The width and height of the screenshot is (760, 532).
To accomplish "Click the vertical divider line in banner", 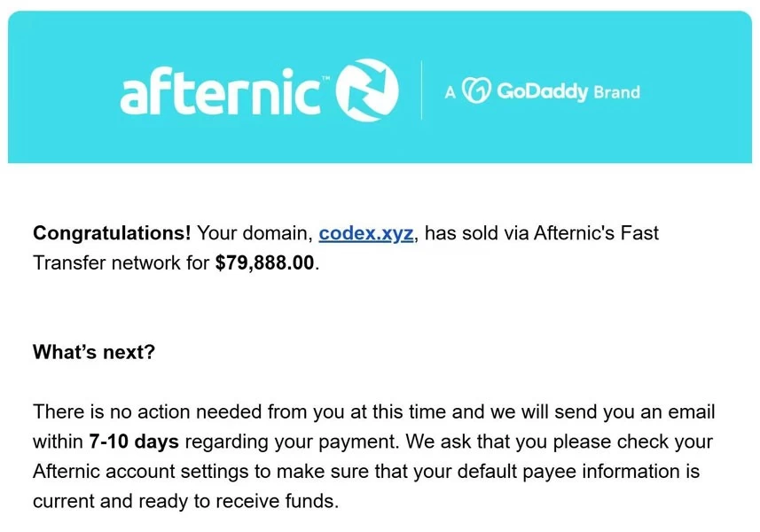I will [x=421, y=90].
